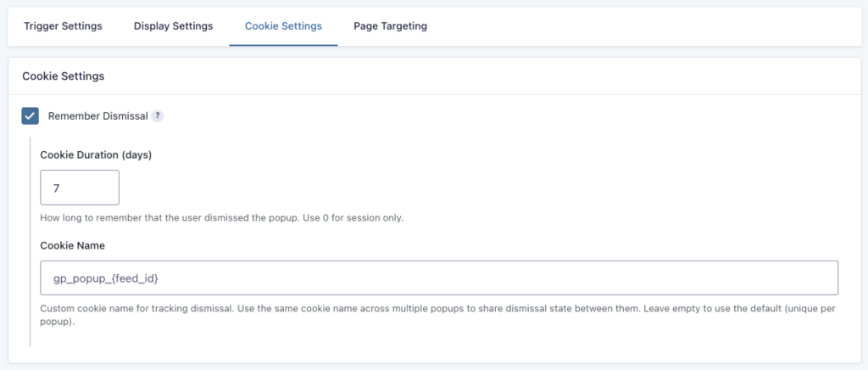
Task: Select the Cookie Settings tab
Action: (x=283, y=26)
